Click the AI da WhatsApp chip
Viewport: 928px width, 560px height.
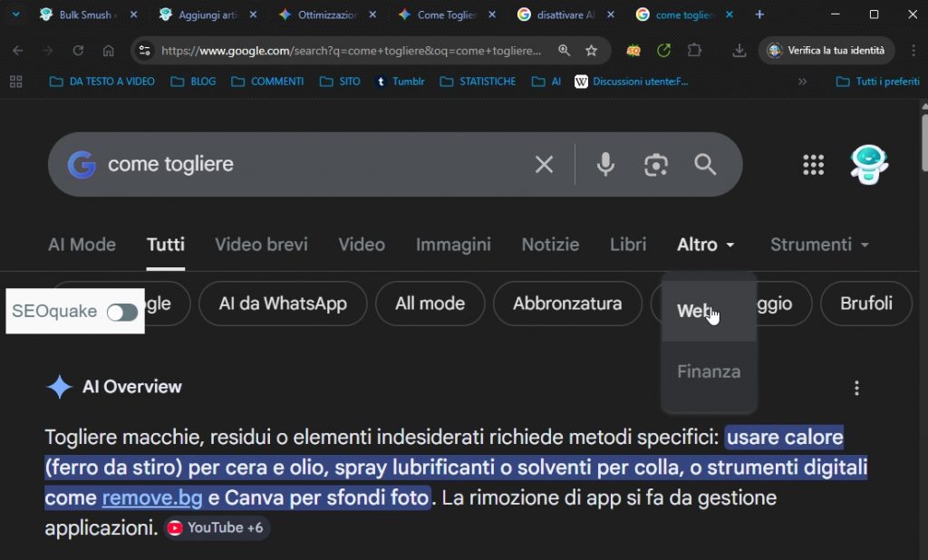coord(283,304)
